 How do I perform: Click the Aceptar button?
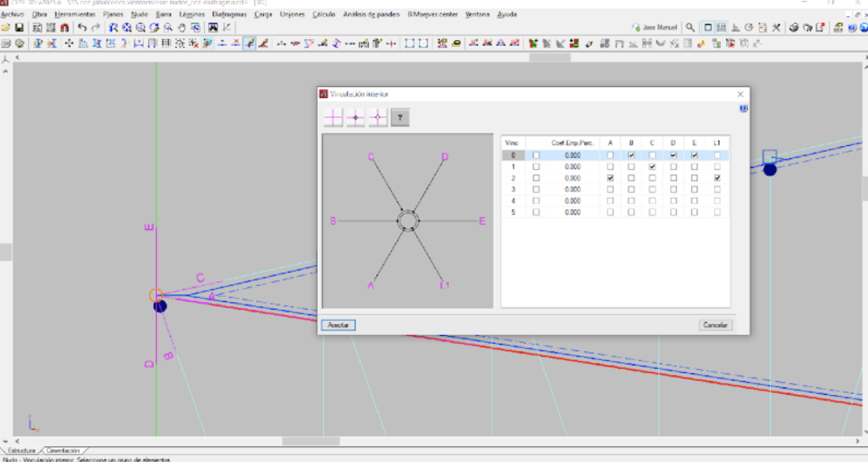(338, 325)
